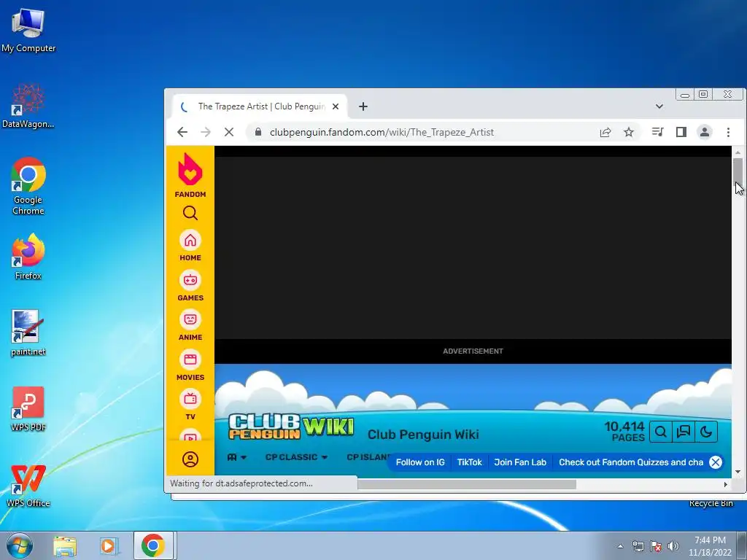Go back in Chrome
This screenshot has width=747, height=560.
coord(182,132)
